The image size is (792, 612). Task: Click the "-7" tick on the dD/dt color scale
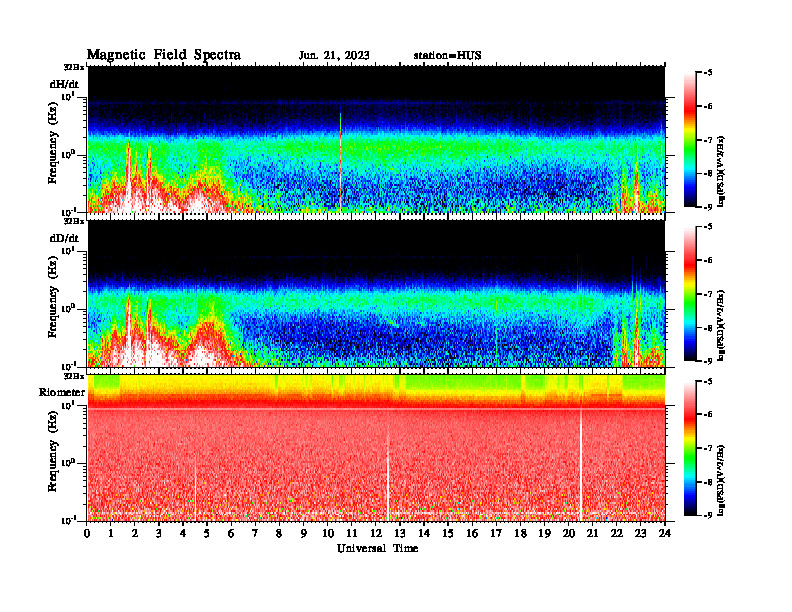pyautogui.click(x=708, y=294)
